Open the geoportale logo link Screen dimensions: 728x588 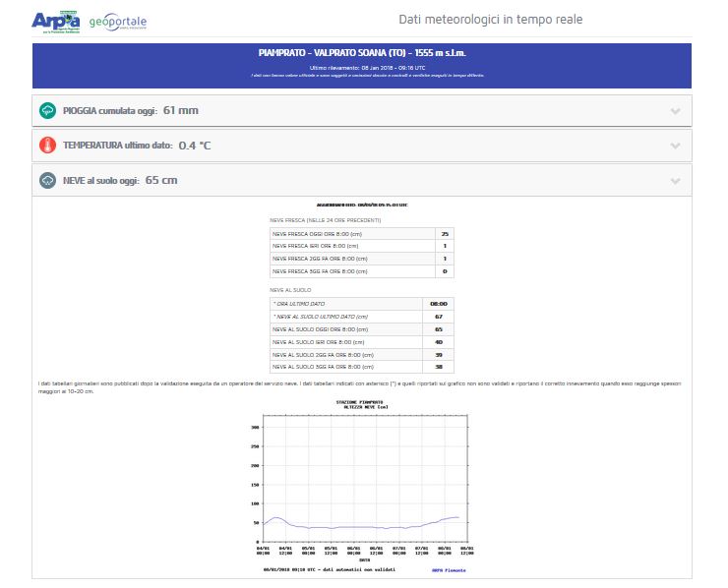(118, 22)
